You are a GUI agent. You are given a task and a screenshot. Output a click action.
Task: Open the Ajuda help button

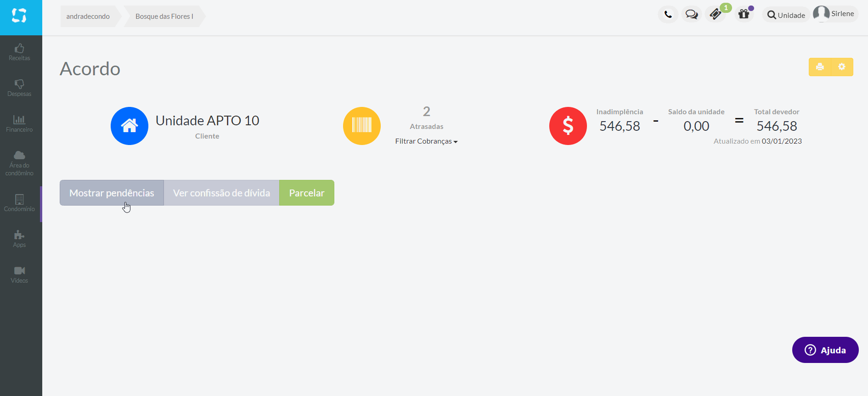coord(825,350)
